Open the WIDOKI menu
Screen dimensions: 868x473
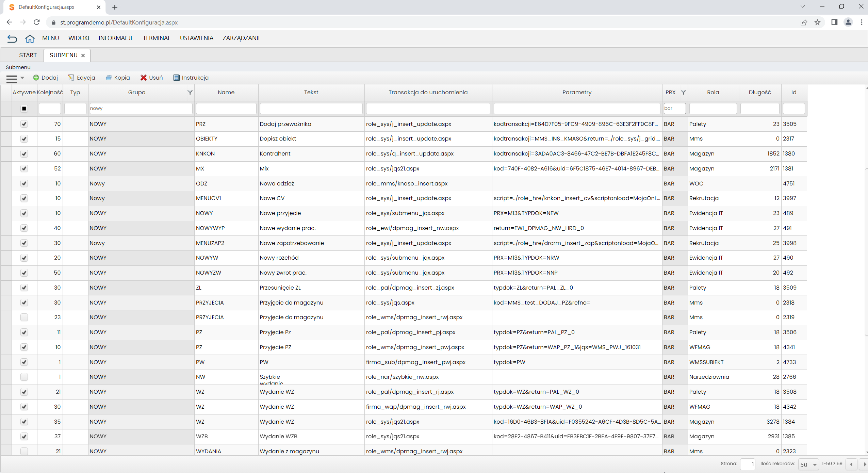tap(79, 38)
